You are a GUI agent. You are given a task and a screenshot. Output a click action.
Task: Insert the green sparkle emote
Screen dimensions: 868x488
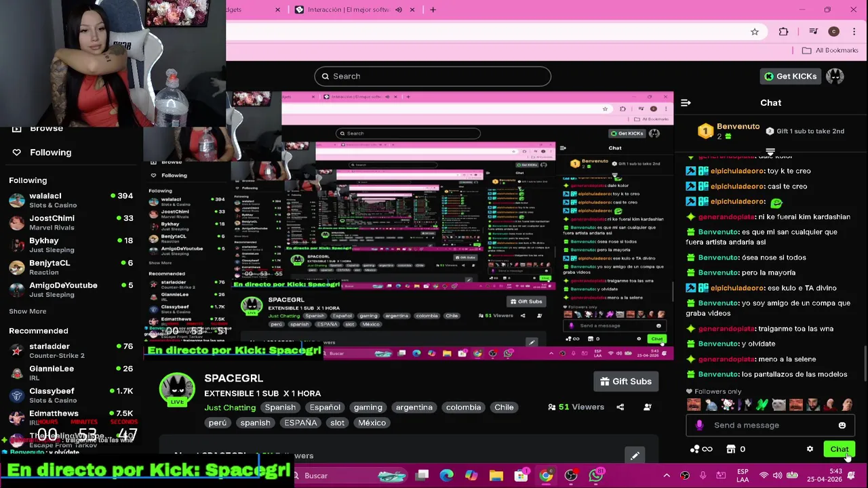tap(762, 405)
